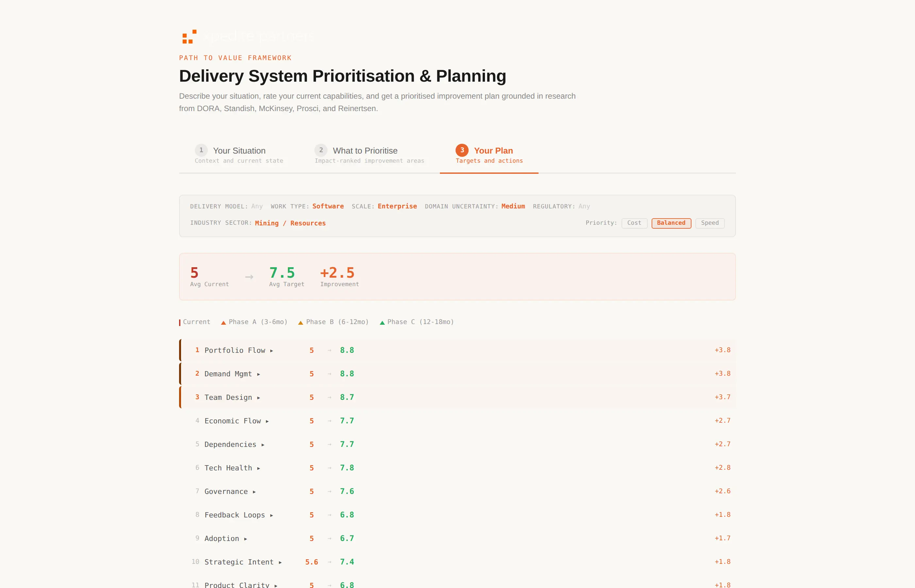Select the Cost priority option

(634, 223)
